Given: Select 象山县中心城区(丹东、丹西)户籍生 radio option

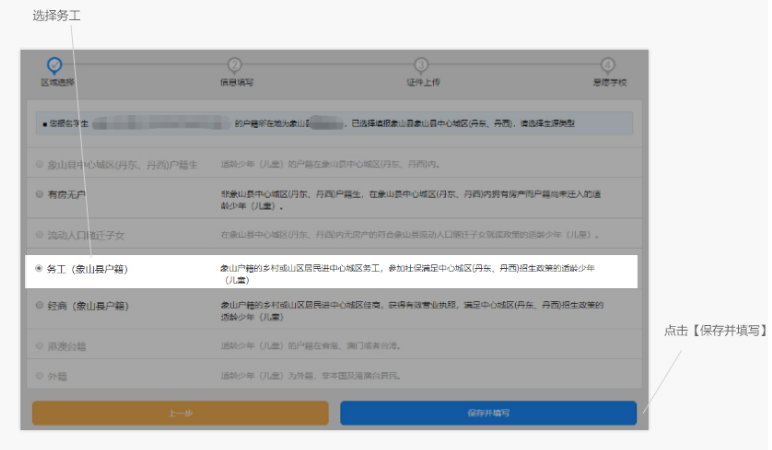Looking at the screenshot, I should tap(39, 163).
